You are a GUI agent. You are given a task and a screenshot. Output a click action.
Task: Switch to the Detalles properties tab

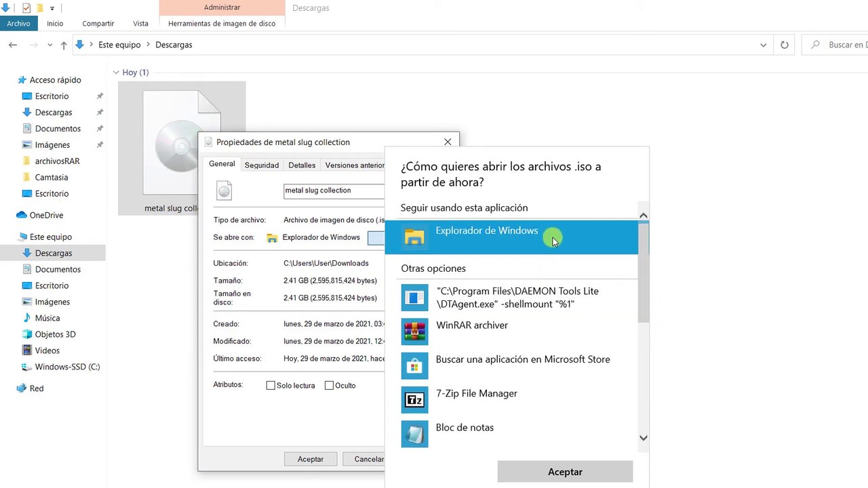[302, 165]
